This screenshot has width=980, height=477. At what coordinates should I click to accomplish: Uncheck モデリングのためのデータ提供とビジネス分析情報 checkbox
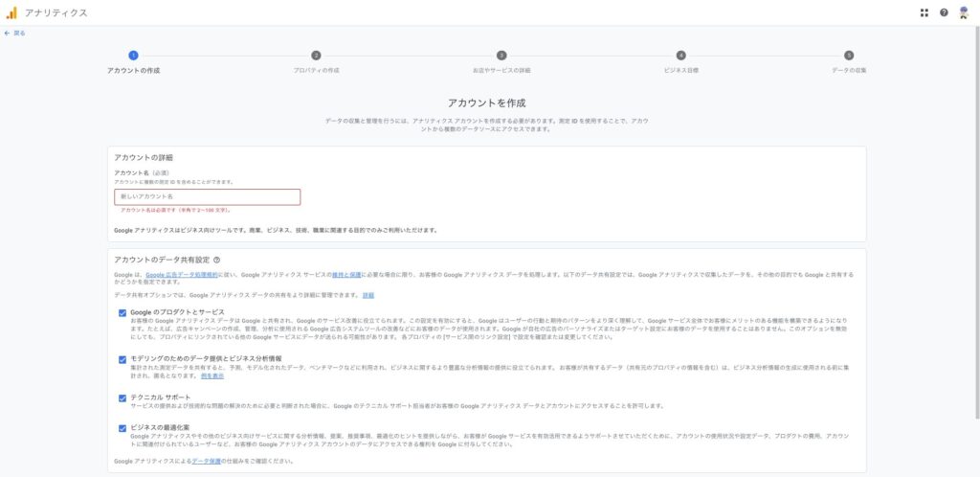click(122, 359)
